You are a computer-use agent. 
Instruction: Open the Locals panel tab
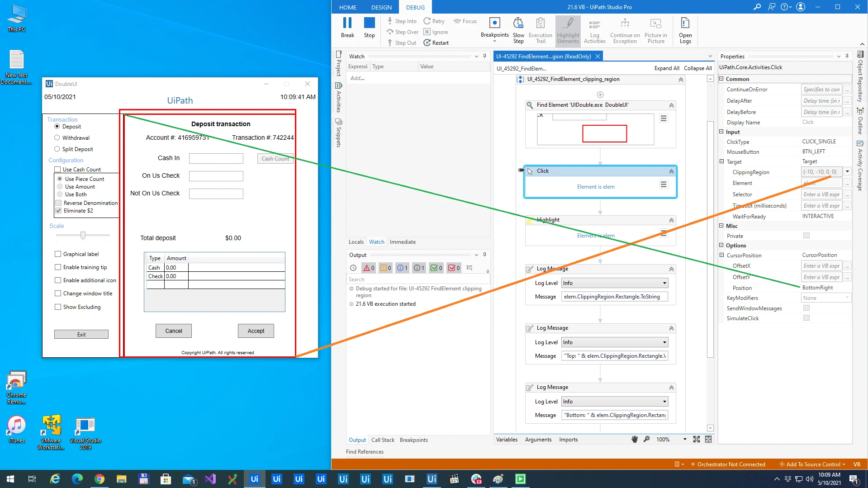click(x=356, y=242)
